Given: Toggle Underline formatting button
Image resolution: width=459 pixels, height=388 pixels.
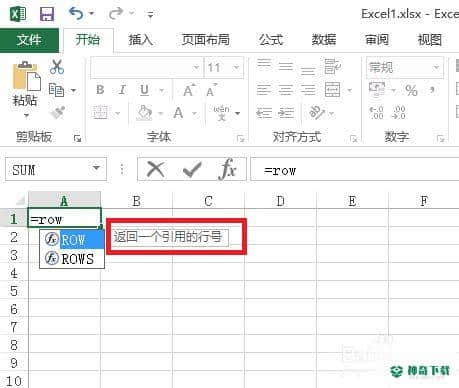Looking at the screenshot, I should coord(144,90).
